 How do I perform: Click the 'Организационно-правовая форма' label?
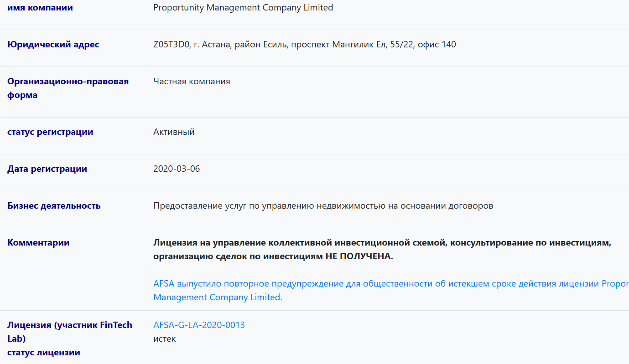68,88
